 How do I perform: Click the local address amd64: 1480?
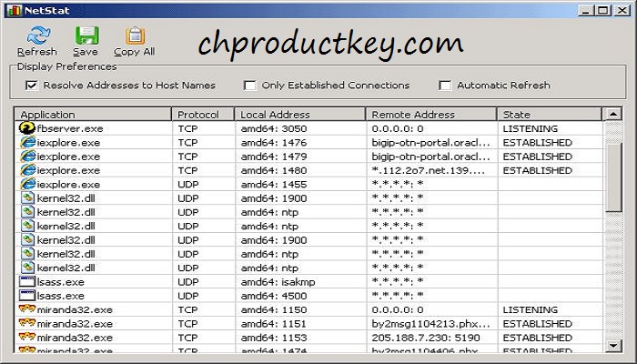point(273,170)
